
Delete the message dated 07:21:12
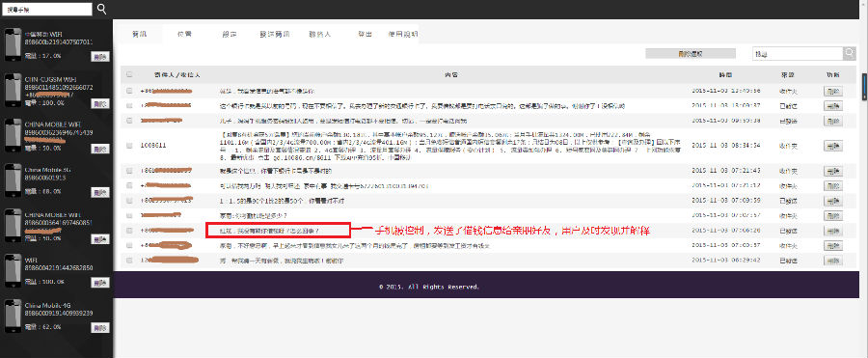(833, 185)
